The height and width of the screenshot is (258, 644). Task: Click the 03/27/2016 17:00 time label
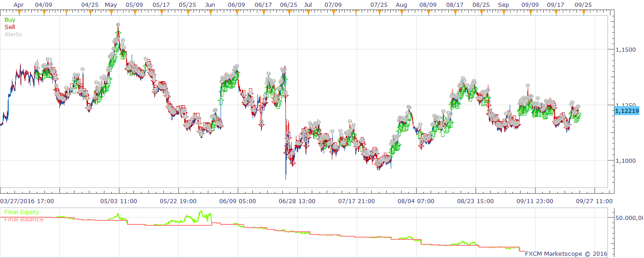pos(27,201)
